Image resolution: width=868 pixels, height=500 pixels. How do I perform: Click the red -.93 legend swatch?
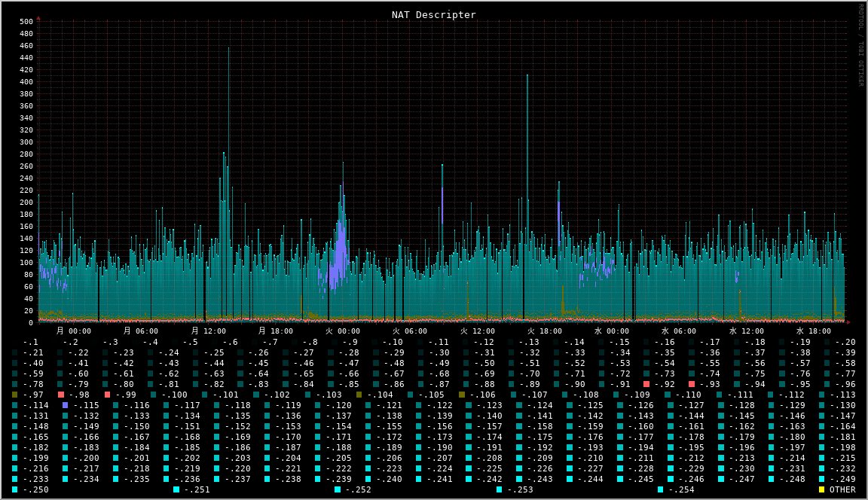tap(692, 384)
